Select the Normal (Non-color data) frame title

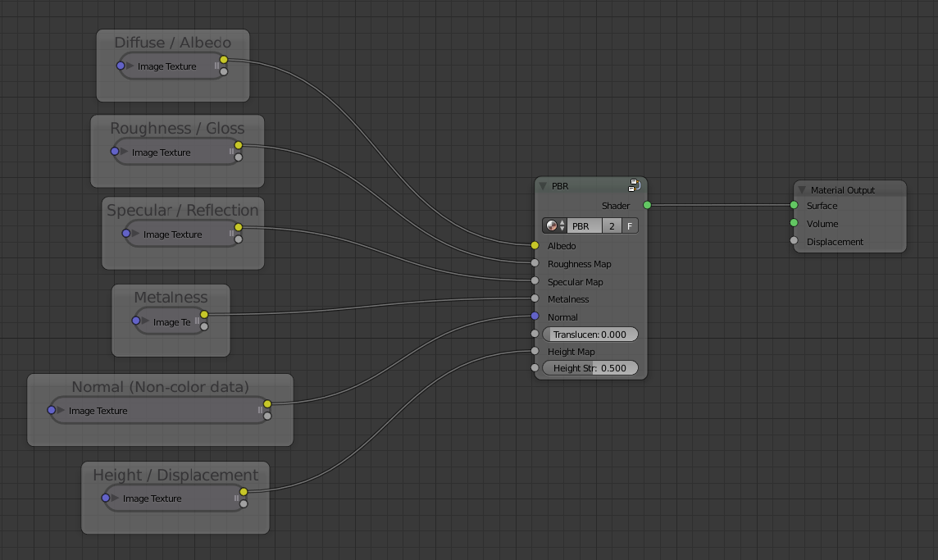pyautogui.click(x=161, y=387)
